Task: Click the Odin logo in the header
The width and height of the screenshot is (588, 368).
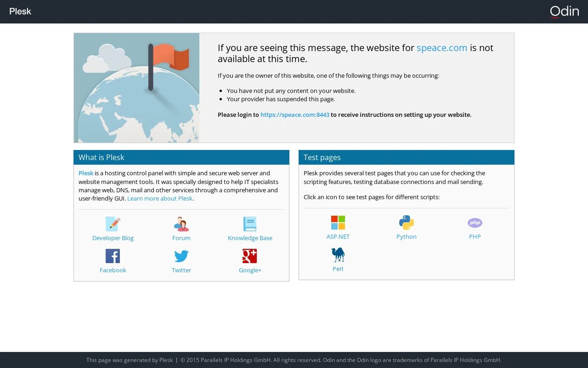Action: (x=565, y=11)
